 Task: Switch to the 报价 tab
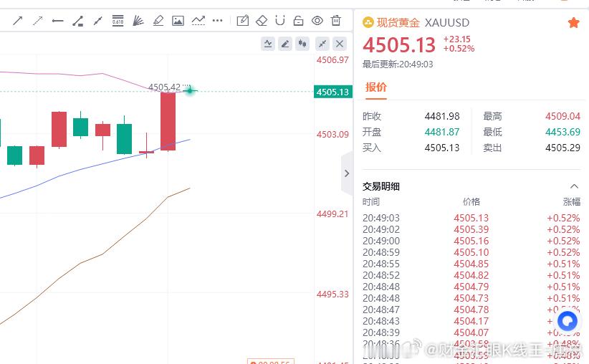(x=376, y=87)
